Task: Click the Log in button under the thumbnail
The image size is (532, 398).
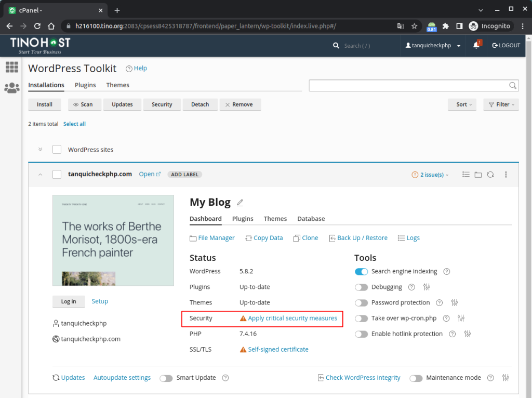Action: (69, 301)
